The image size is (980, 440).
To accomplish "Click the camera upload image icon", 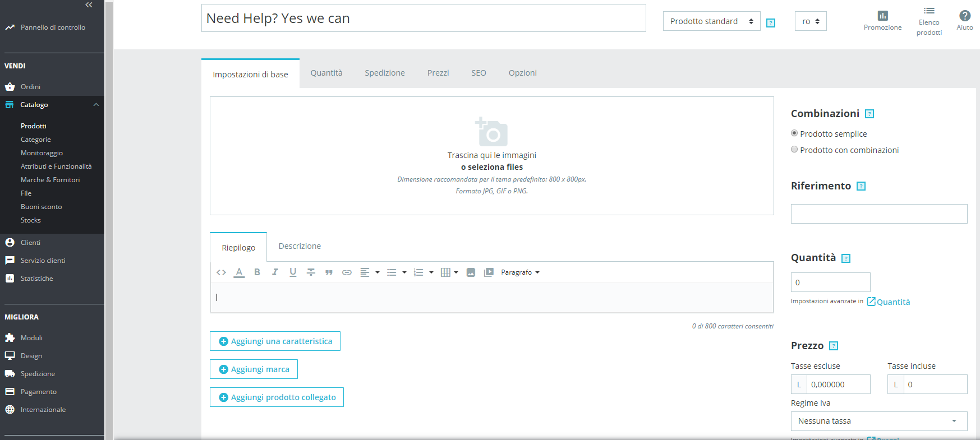I will (x=491, y=132).
